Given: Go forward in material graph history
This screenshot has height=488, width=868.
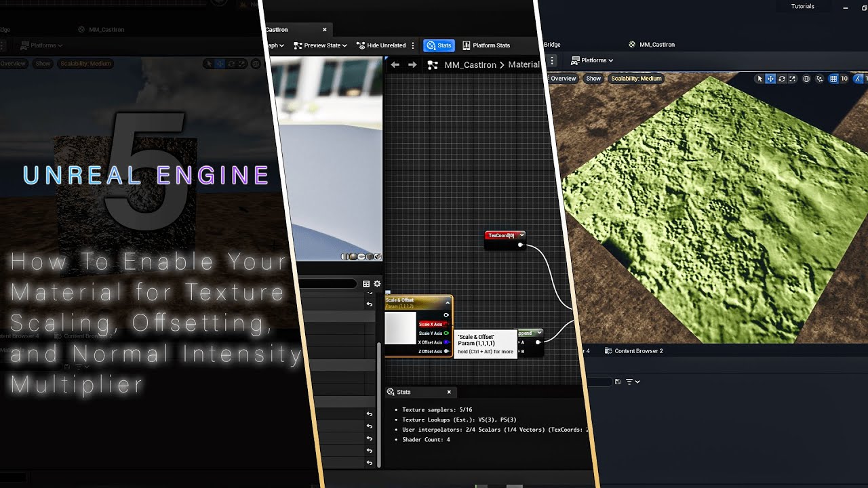Looking at the screenshot, I should [x=412, y=64].
